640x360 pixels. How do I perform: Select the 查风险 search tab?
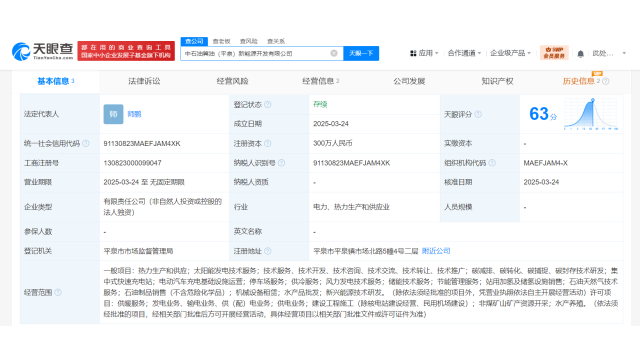pyautogui.click(x=249, y=41)
